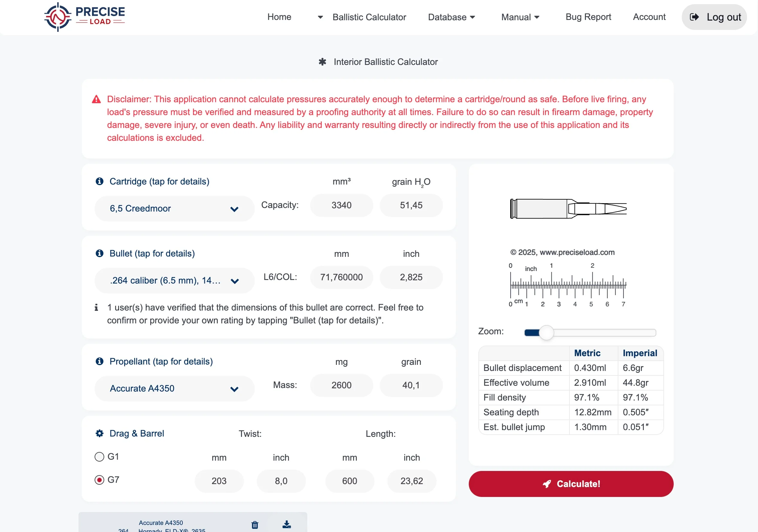Click the barrel length mm field 600
The image size is (758, 532).
tap(350, 481)
